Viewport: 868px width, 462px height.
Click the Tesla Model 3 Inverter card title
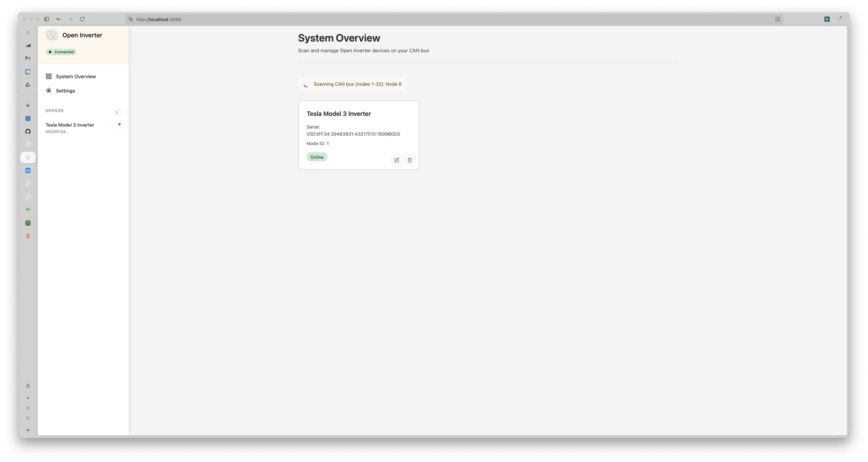pos(338,114)
